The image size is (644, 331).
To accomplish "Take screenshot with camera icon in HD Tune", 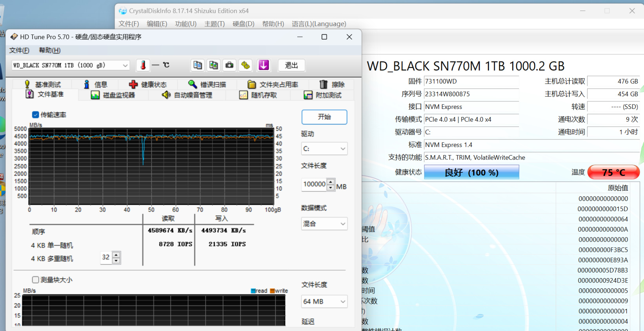I will click(x=229, y=65).
